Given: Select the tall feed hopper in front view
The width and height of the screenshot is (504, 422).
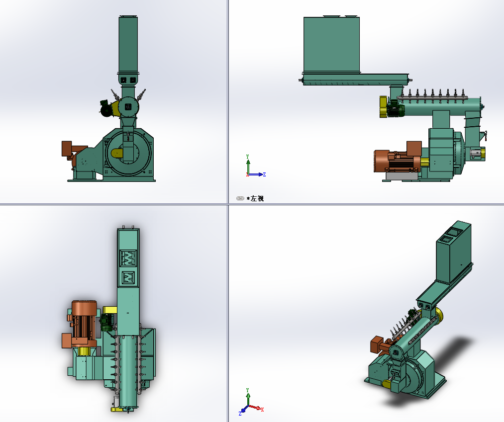Looking at the screenshot, I should click(128, 45).
